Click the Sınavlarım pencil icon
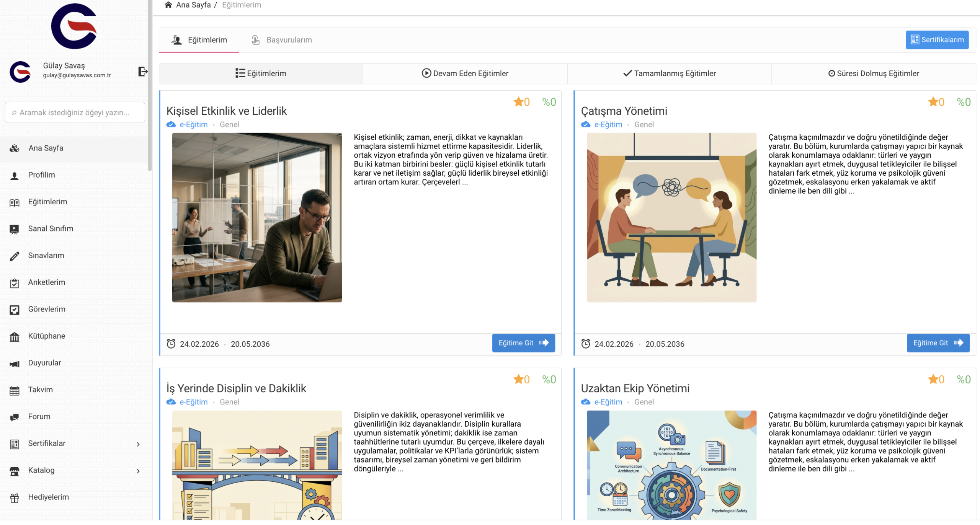 15,256
